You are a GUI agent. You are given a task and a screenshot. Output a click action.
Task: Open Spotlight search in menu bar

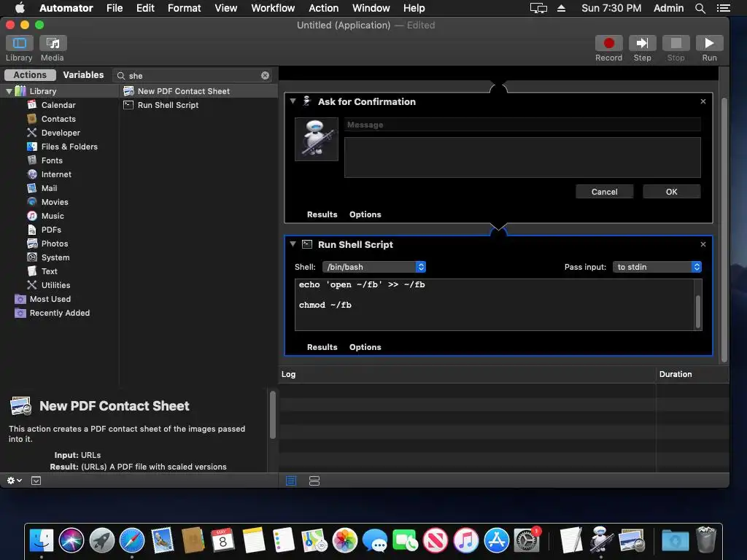[x=700, y=8]
